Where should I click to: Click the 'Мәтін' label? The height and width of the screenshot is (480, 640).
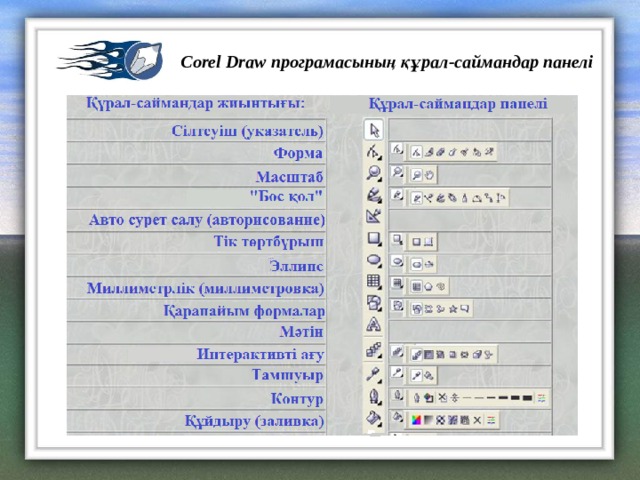point(302,331)
